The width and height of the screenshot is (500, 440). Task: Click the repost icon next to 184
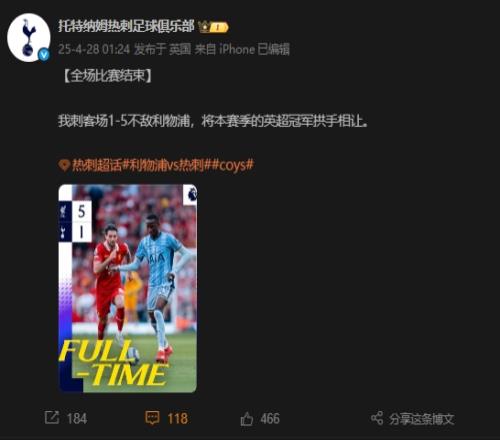tap(52, 418)
